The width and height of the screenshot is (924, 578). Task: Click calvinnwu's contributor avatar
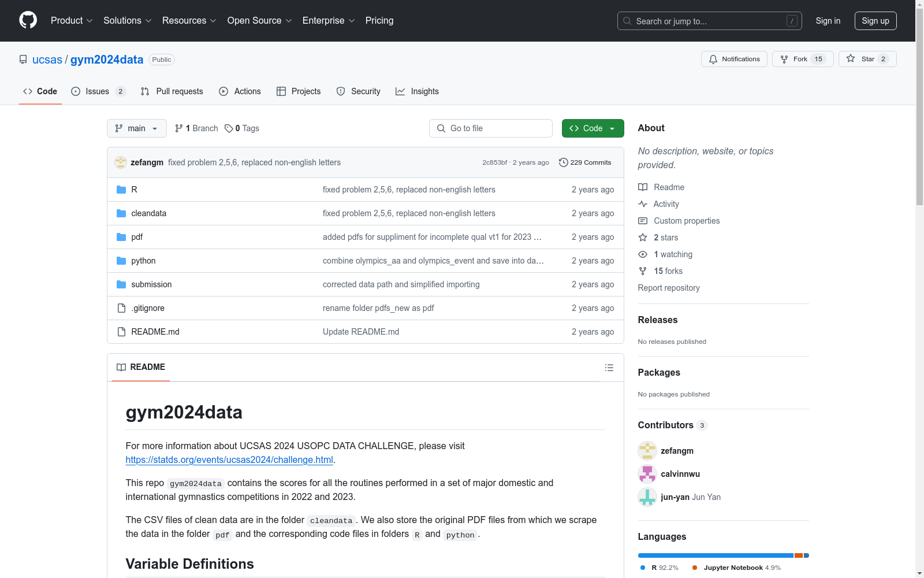click(647, 474)
